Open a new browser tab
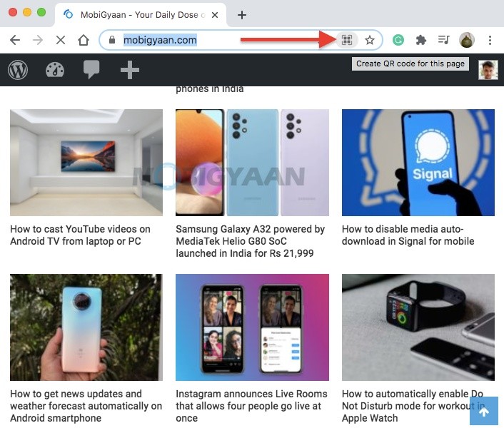The height and width of the screenshot is (428, 504). coord(242,15)
